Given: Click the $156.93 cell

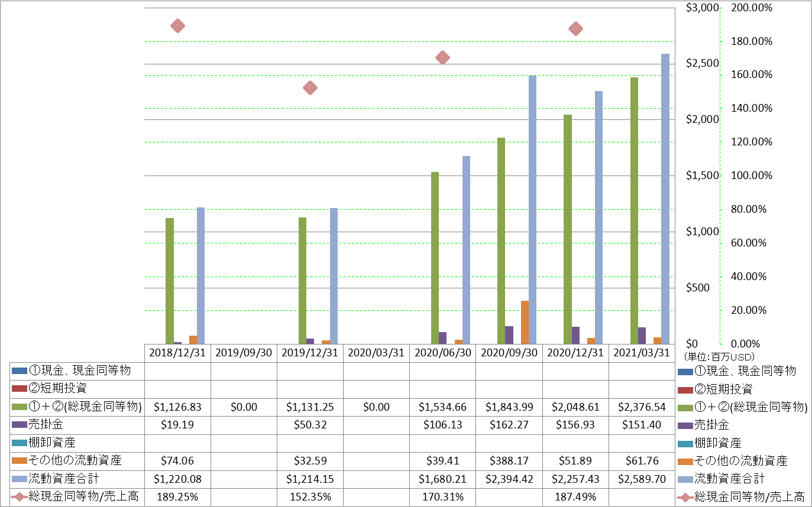Looking at the screenshot, I should point(575,425).
